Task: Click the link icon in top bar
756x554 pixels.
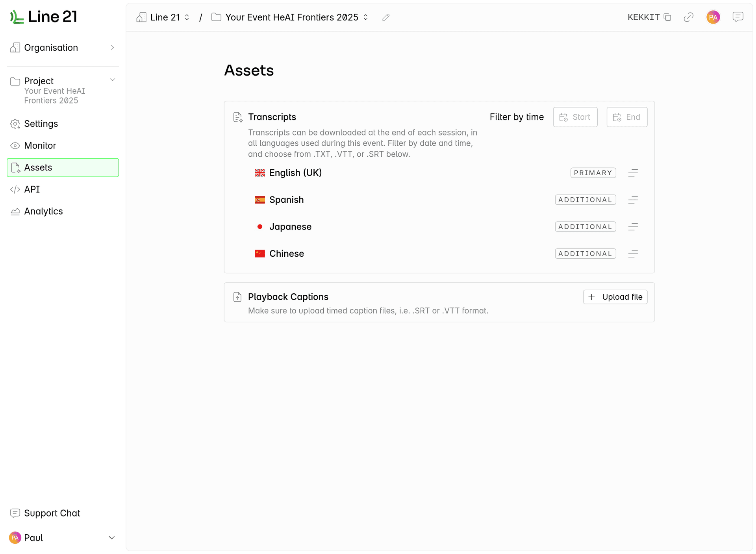Action: 689,17
